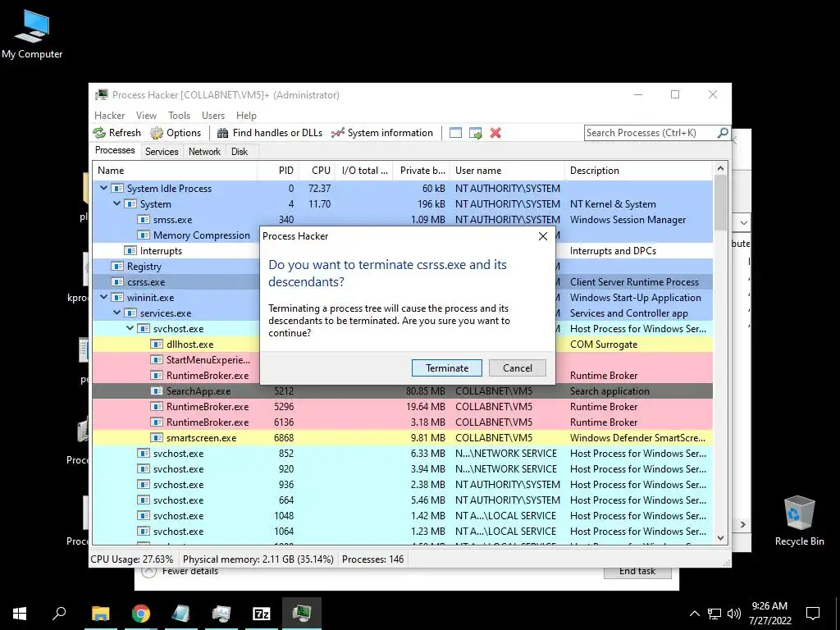This screenshot has width=840, height=630.
Task: Open Options from the toolbar
Action: coord(176,133)
